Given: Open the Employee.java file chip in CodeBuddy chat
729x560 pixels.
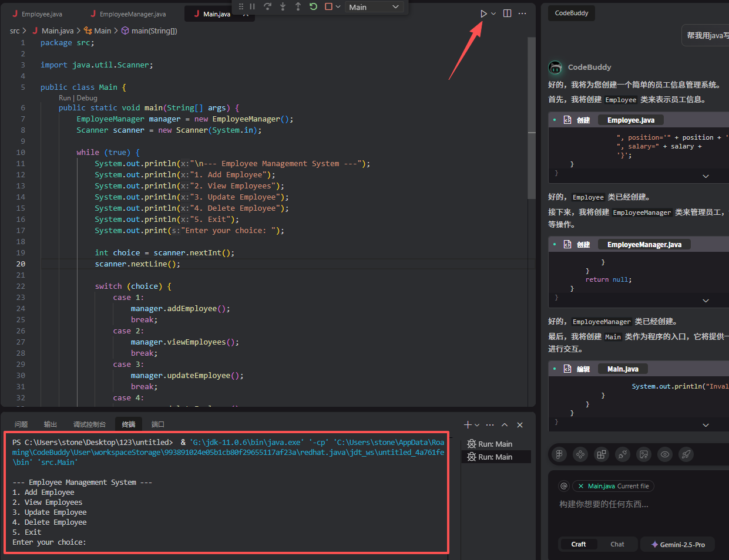Looking at the screenshot, I should (631, 120).
